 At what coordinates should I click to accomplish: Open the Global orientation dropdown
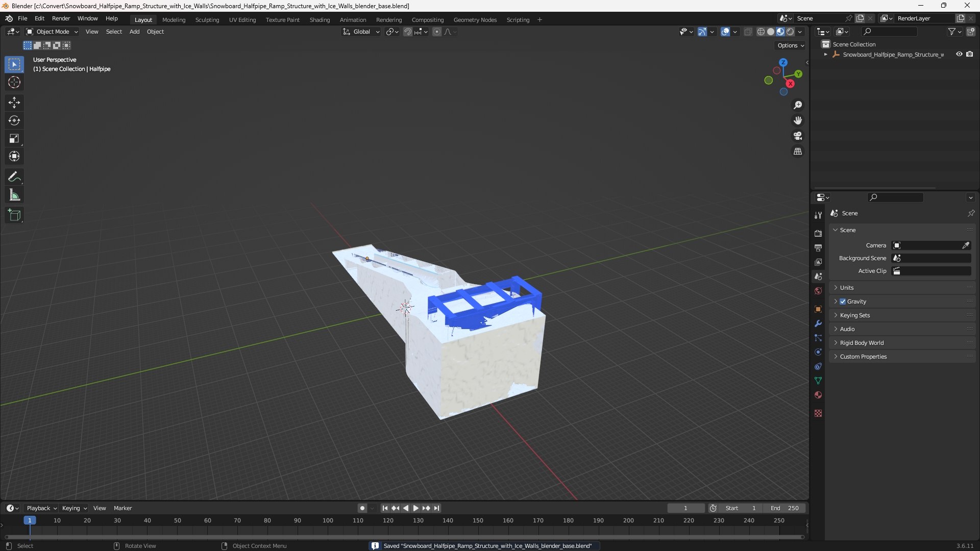tap(361, 32)
